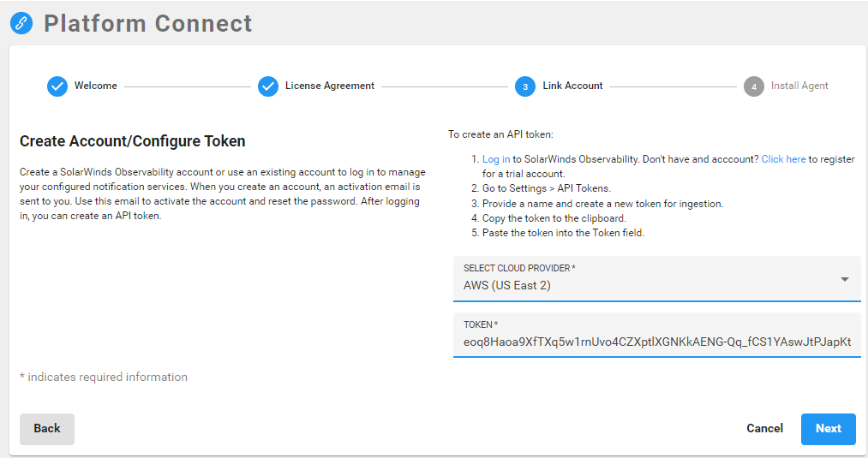The image size is (868, 458).
Task: Select the License Agreement step label
Action: [329, 86]
